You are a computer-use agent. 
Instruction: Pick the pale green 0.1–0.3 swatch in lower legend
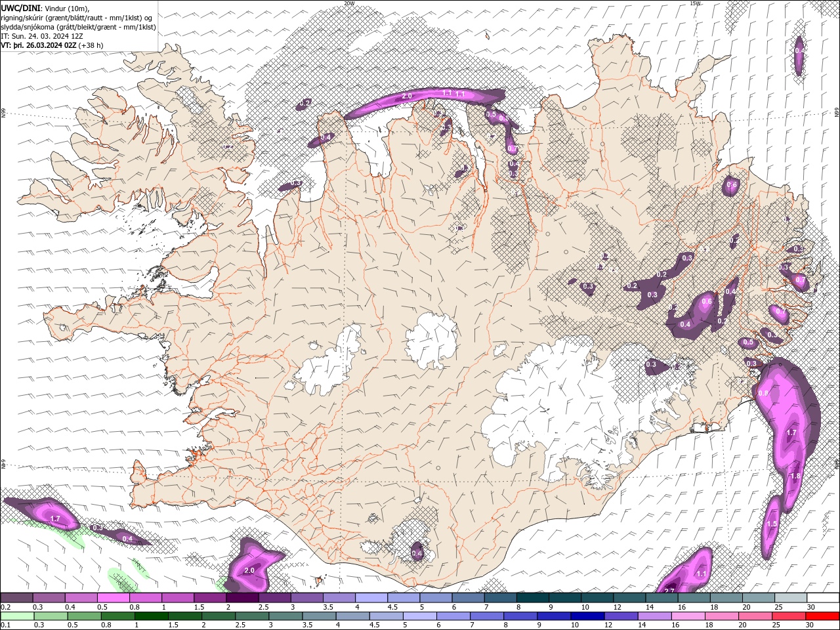pyautogui.click(x=17, y=616)
